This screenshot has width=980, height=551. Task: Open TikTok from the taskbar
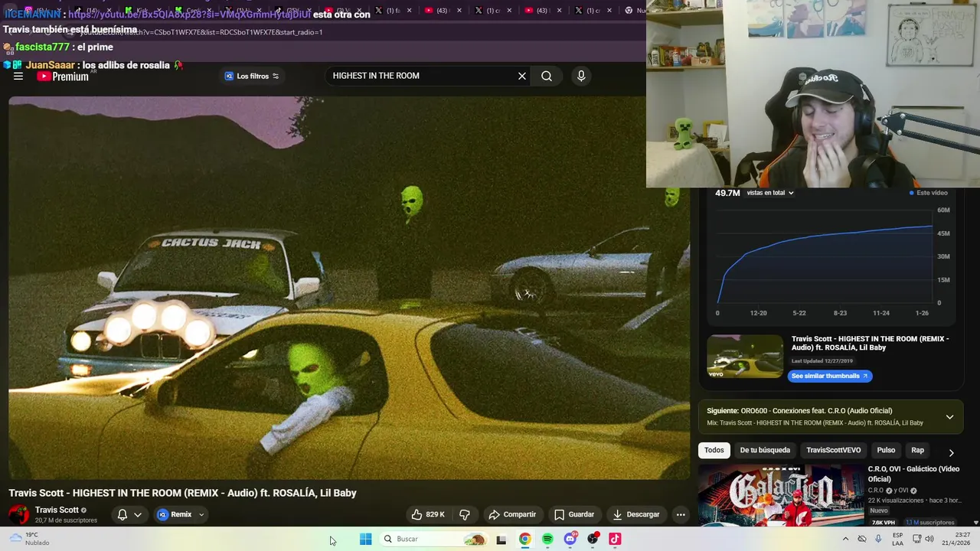point(615,540)
